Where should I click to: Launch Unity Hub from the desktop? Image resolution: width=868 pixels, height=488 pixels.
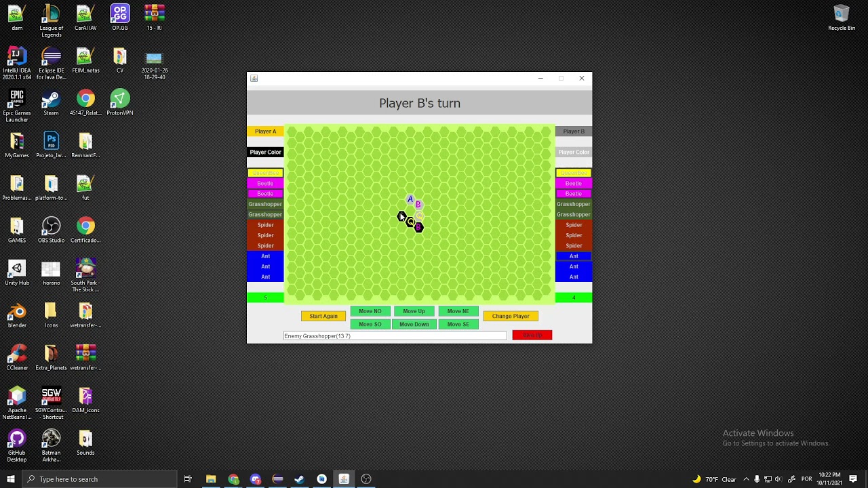pyautogui.click(x=17, y=273)
